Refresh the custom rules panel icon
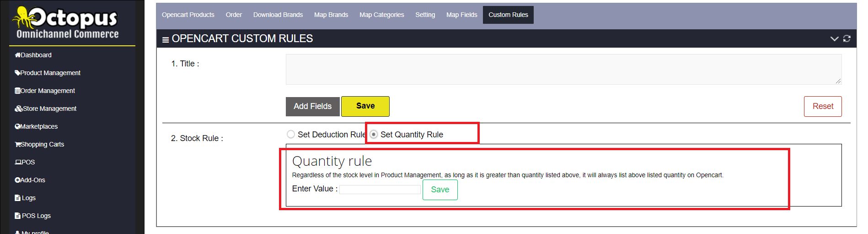The width and height of the screenshot is (868, 234). pyautogui.click(x=847, y=38)
